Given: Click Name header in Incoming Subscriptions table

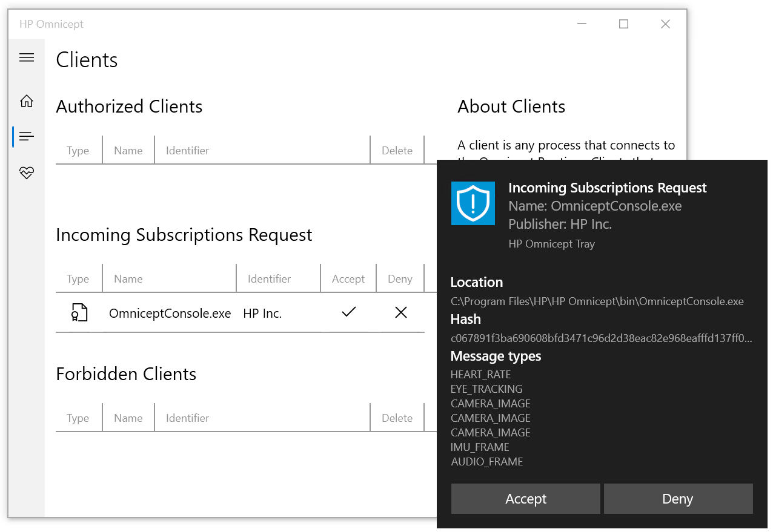Looking at the screenshot, I should pos(128,279).
